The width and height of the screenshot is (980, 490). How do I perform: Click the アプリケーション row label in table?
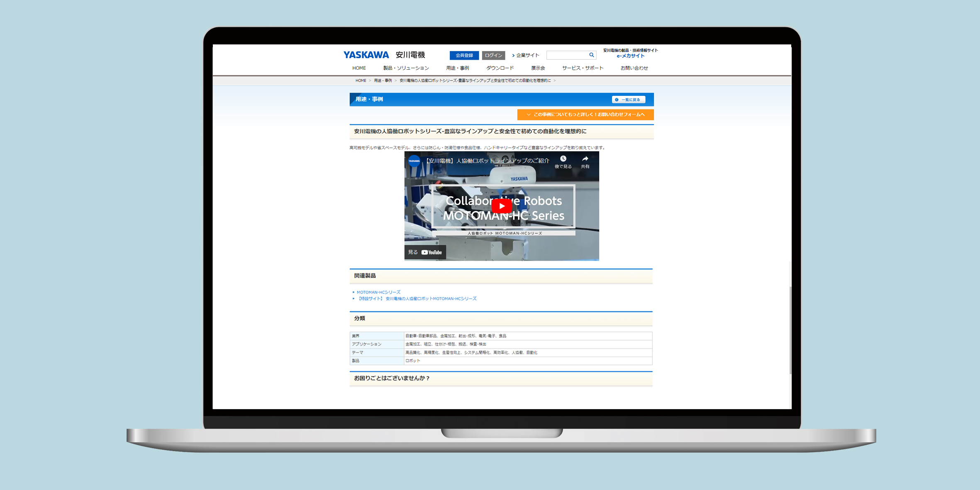point(366,344)
